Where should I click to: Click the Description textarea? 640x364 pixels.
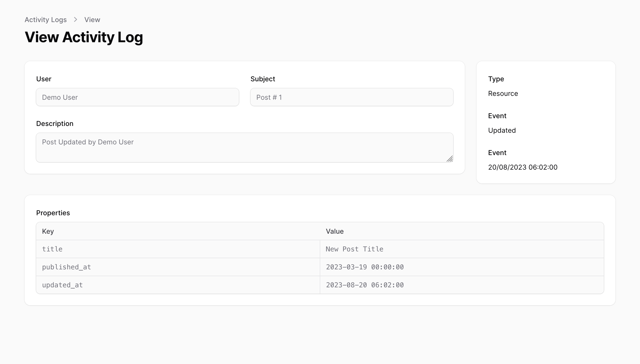244,148
